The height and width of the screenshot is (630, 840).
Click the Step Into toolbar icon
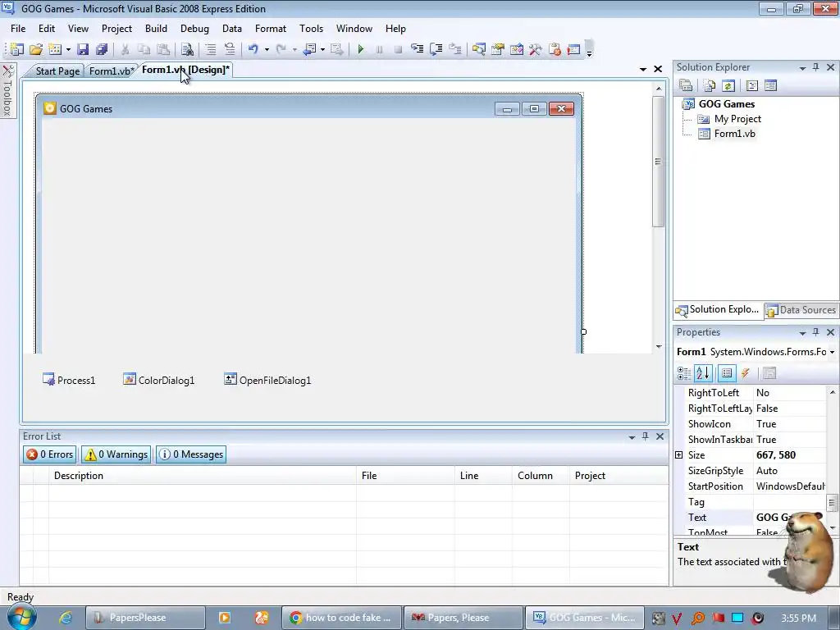click(x=417, y=49)
